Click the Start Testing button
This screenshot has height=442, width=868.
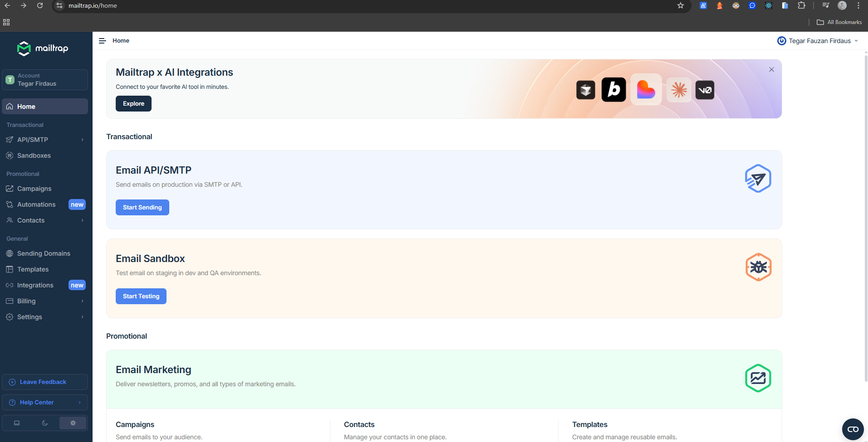[x=141, y=296]
